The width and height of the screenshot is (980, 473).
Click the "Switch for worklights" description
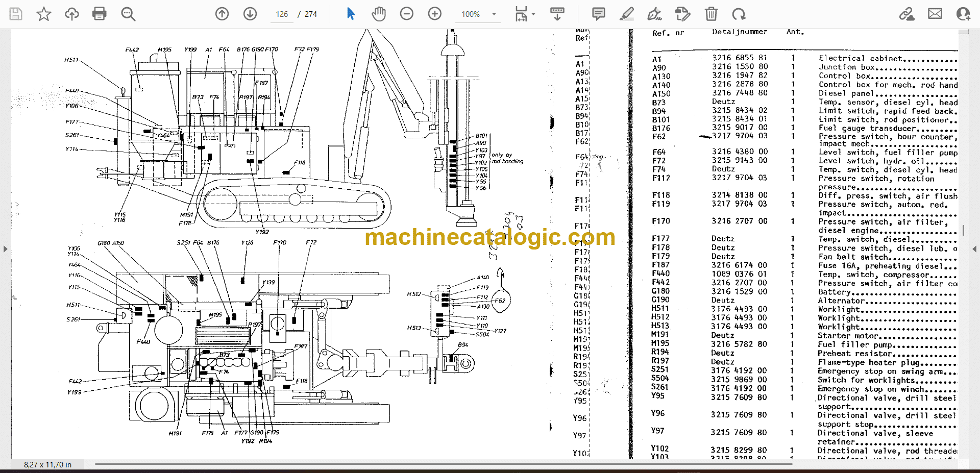866,380
